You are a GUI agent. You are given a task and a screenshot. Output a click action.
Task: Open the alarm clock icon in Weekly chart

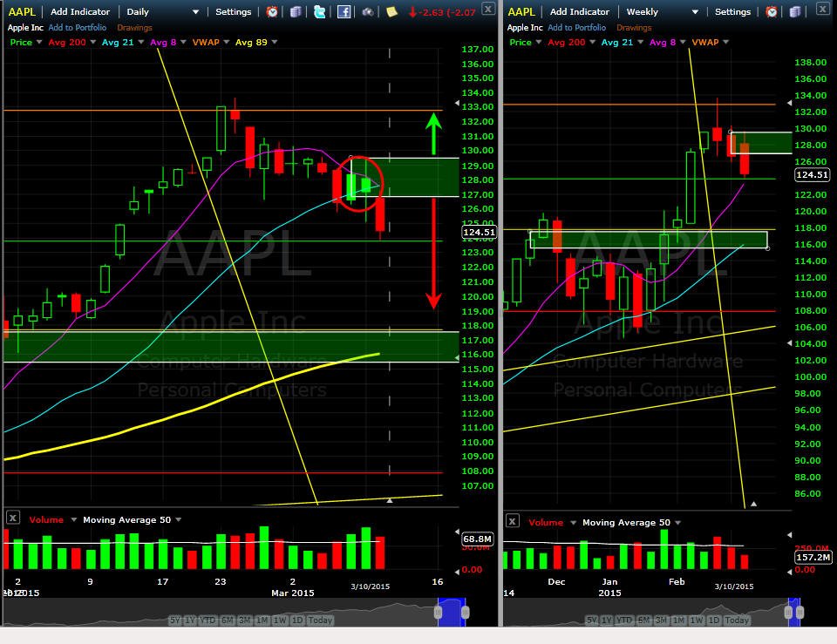point(772,11)
